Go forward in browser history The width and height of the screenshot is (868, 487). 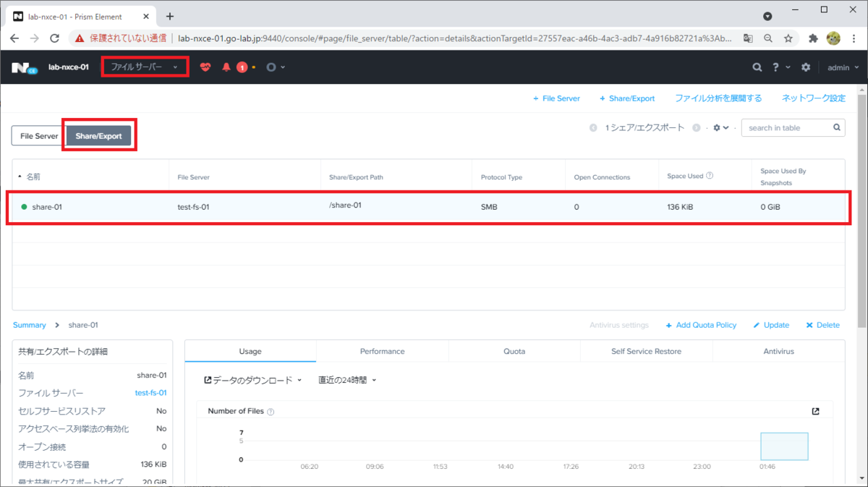(34, 38)
